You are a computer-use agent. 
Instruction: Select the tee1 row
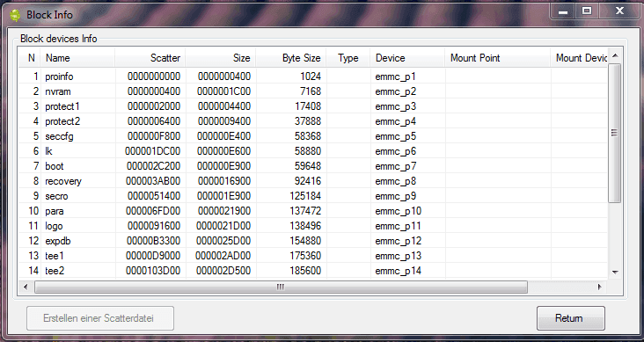point(312,256)
